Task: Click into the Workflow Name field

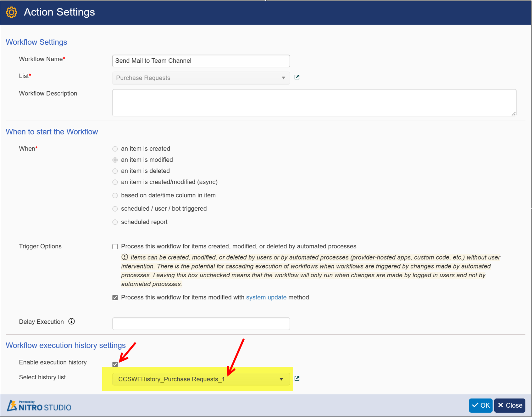Action: pyautogui.click(x=201, y=61)
